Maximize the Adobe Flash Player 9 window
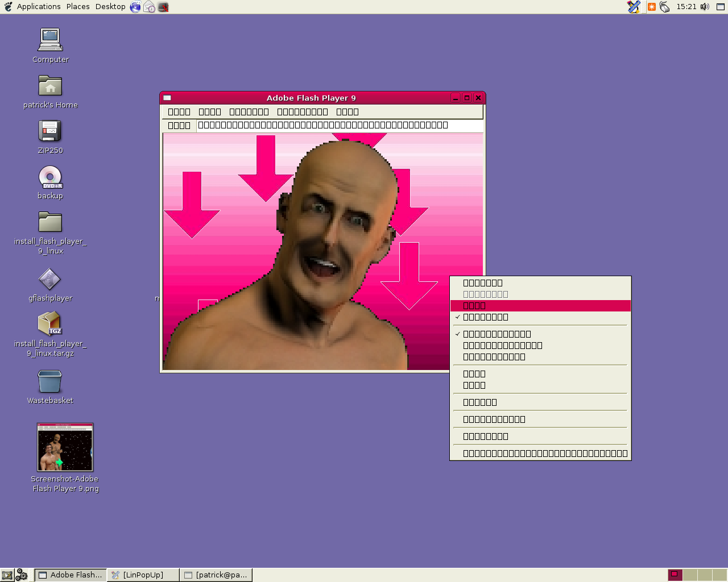The width and height of the screenshot is (728, 582). [467, 98]
